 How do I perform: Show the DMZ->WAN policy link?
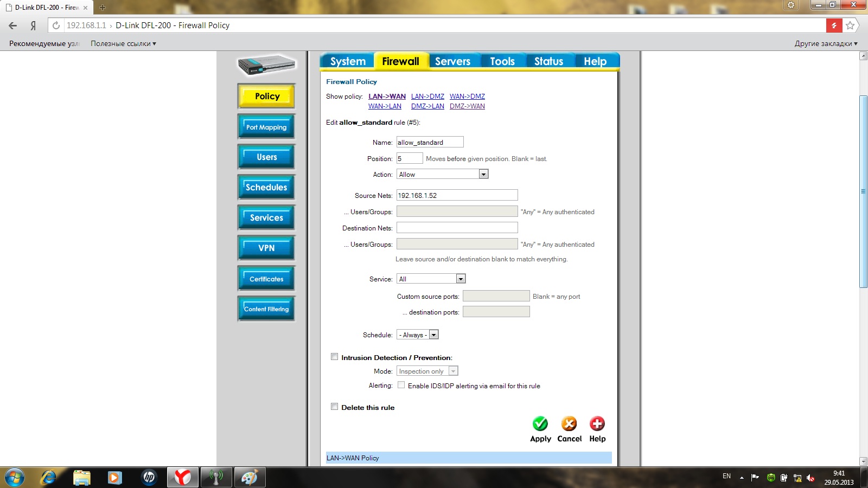click(467, 106)
